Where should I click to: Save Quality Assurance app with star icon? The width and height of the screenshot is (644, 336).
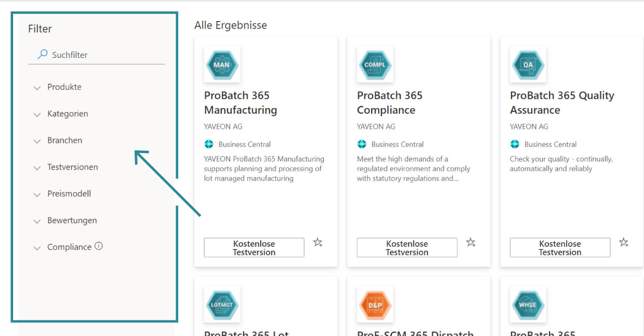(x=624, y=243)
